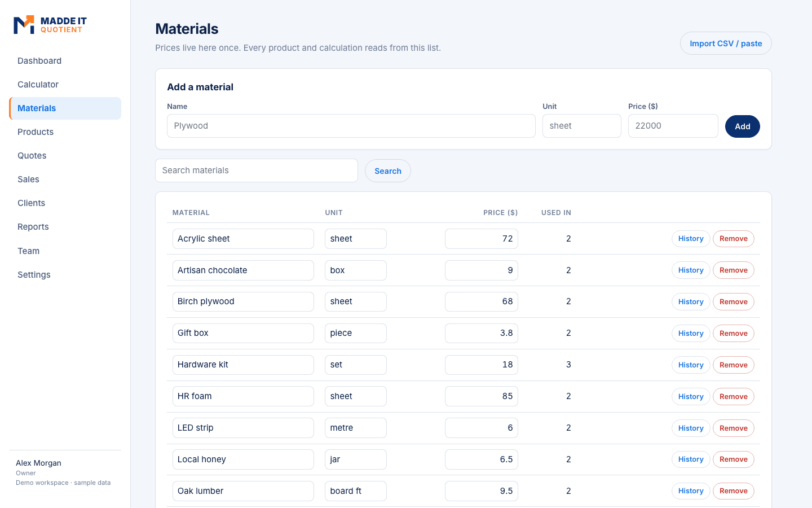Viewport: 812px width, 508px height.
Task: View LED strip price History
Action: click(691, 428)
